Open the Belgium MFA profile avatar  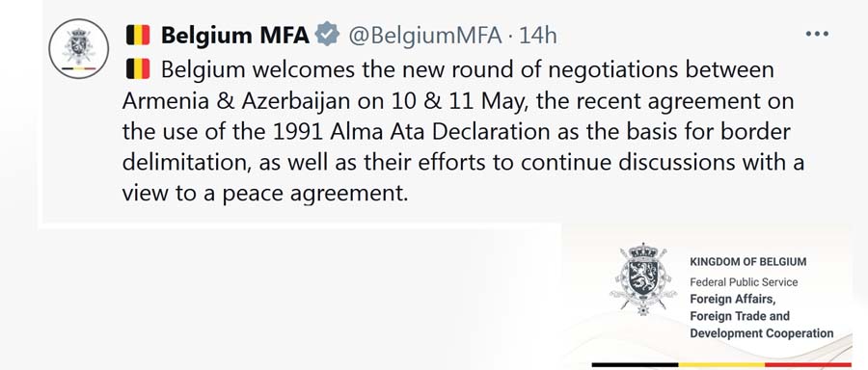click(x=79, y=48)
